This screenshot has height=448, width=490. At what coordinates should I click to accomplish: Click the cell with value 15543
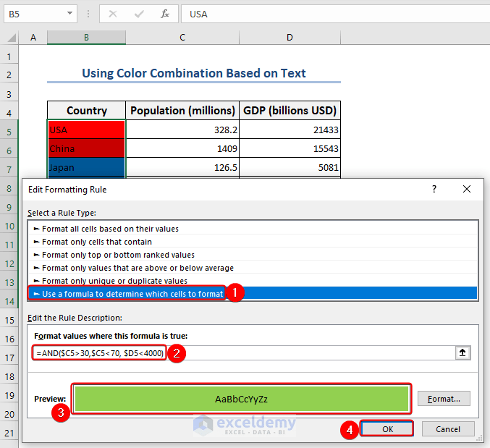point(290,148)
